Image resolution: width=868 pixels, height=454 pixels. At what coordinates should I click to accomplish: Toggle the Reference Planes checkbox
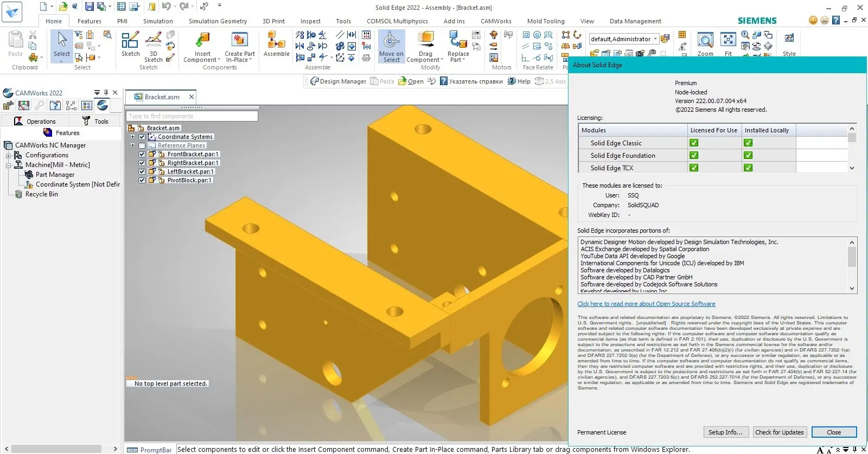pyautogui.click(x=142, y=145)
